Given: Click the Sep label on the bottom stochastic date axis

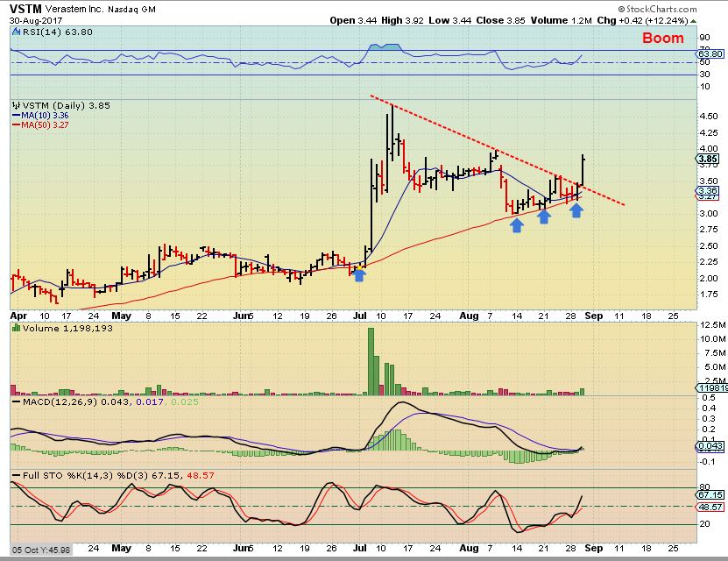Looking at the screenshot, I should point(594,548).
